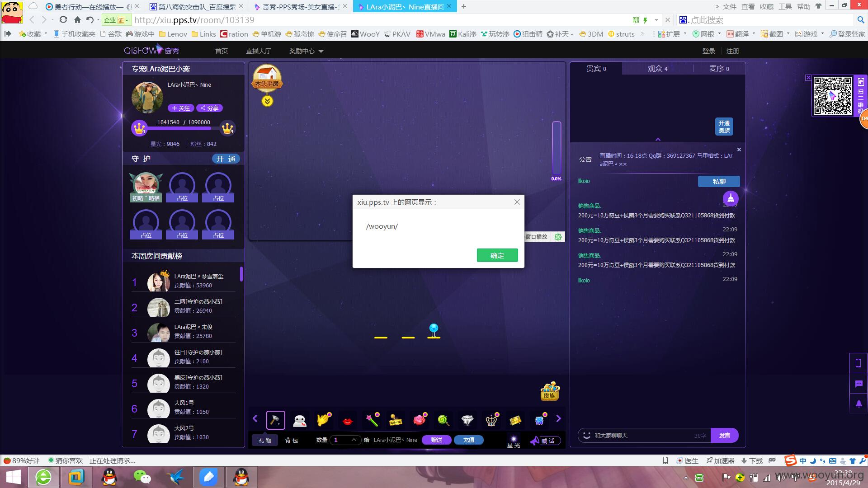Open the emoji smiley picker in chat box
868x488 pixels.
pos(587,435)
